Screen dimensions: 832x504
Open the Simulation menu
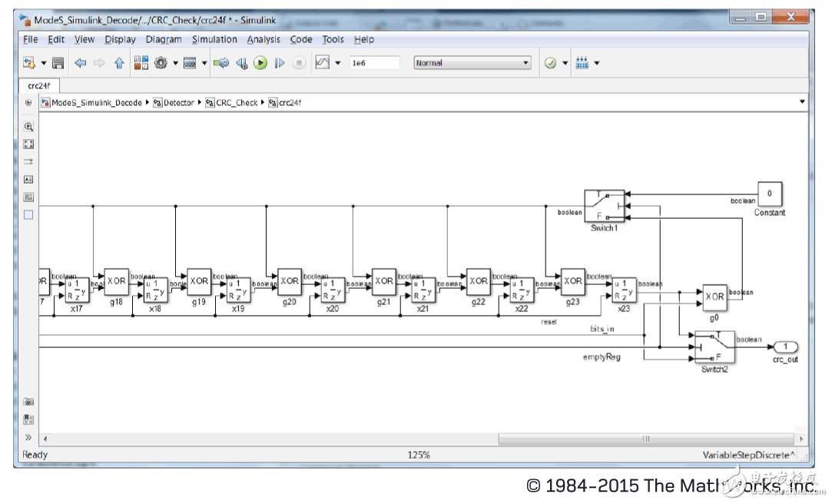214,40
